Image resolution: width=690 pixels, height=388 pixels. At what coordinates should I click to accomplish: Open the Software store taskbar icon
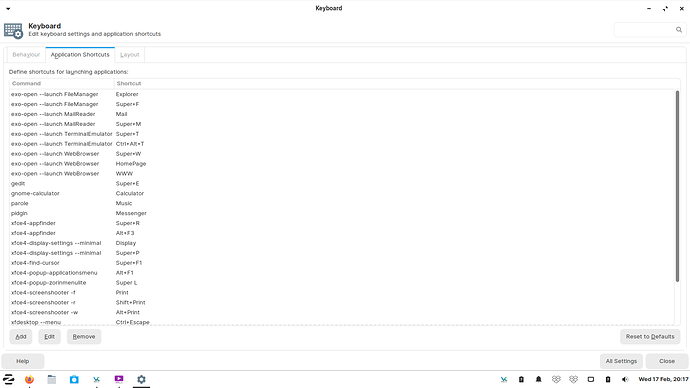point(74,379)
